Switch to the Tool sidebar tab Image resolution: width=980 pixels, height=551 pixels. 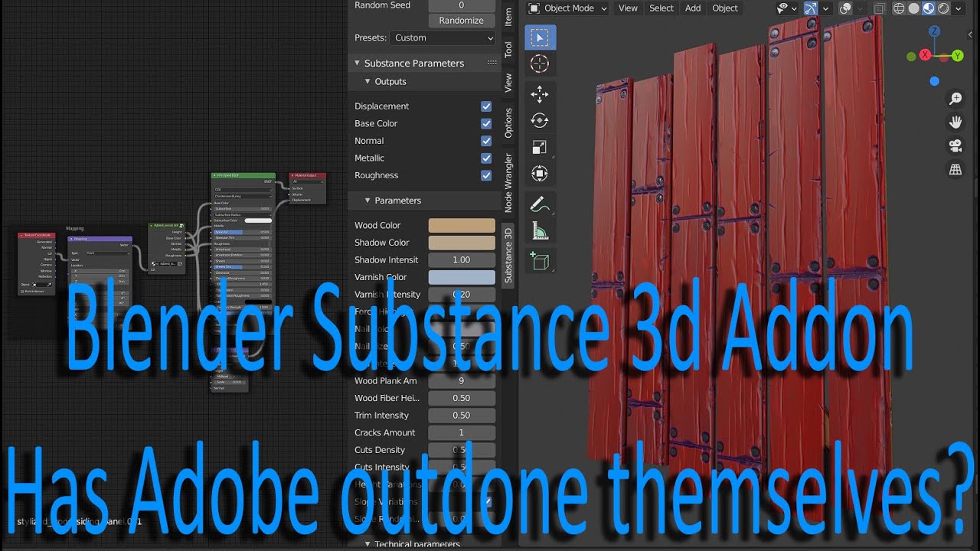click(508, 50)
